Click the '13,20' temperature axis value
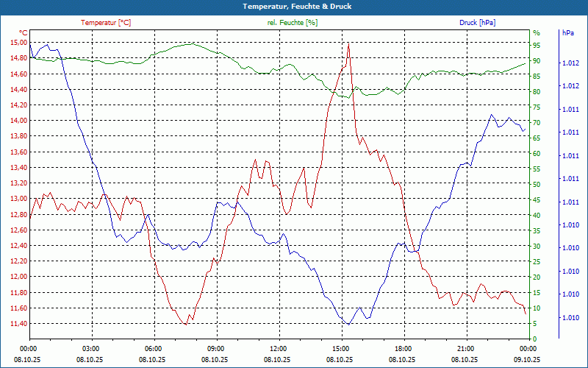Screen dimensions: 588x368 pyautogui.click(x=19, y=183)
